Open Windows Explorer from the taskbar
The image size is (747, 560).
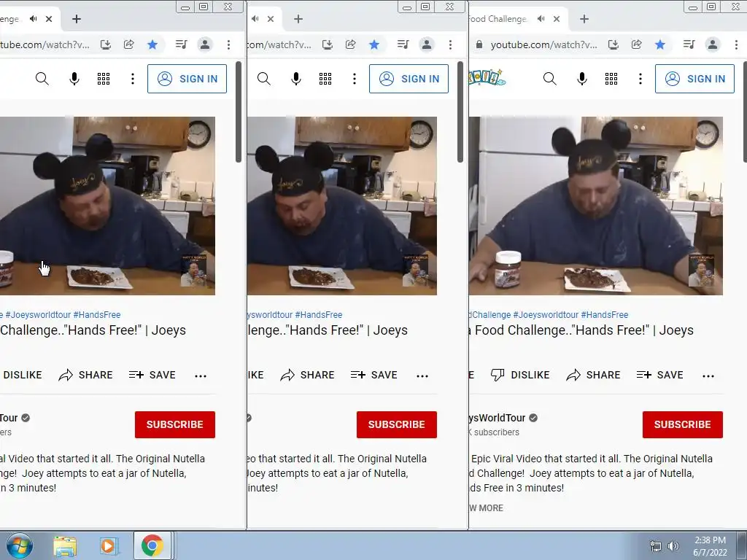(x=64, y=545)
